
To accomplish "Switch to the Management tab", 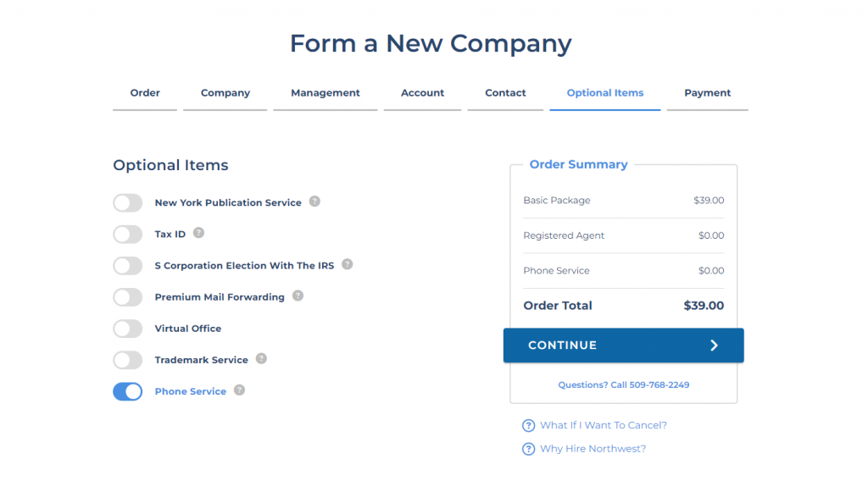I will pos(325,93).
